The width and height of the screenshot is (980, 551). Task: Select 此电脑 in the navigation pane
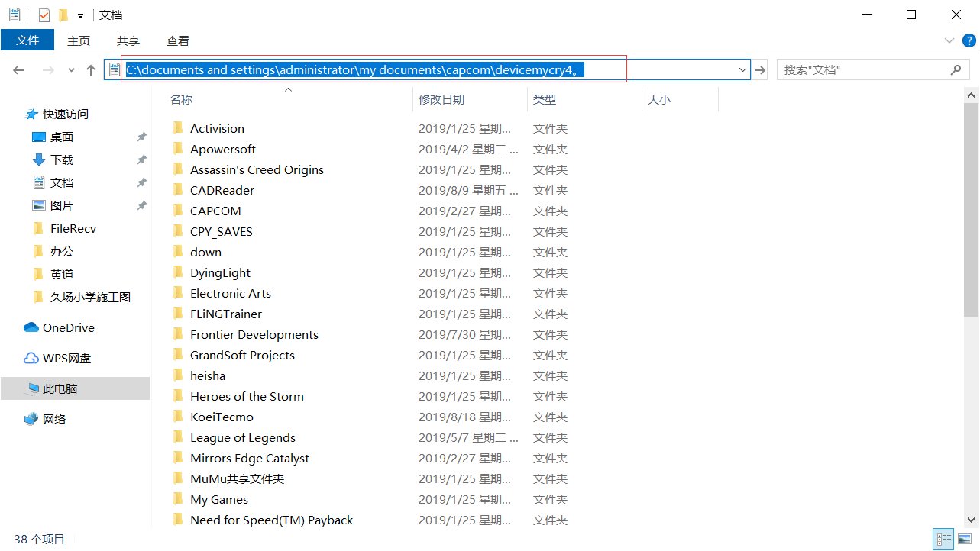(60, 388)
